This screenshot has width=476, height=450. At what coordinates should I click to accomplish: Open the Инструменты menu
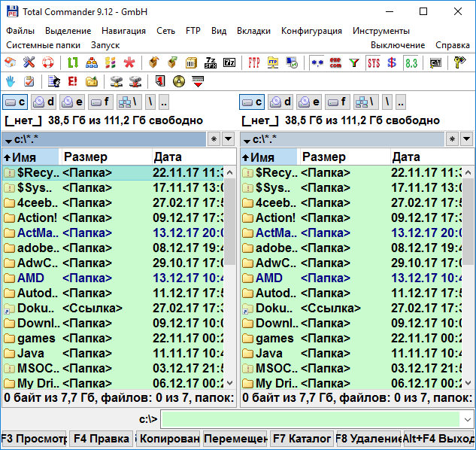pos(380,31)
